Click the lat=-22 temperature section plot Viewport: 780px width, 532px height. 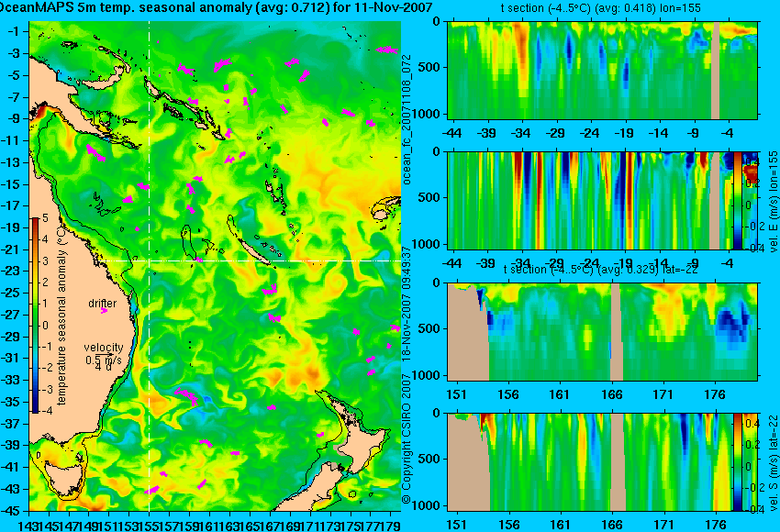(x=602, y=332)
